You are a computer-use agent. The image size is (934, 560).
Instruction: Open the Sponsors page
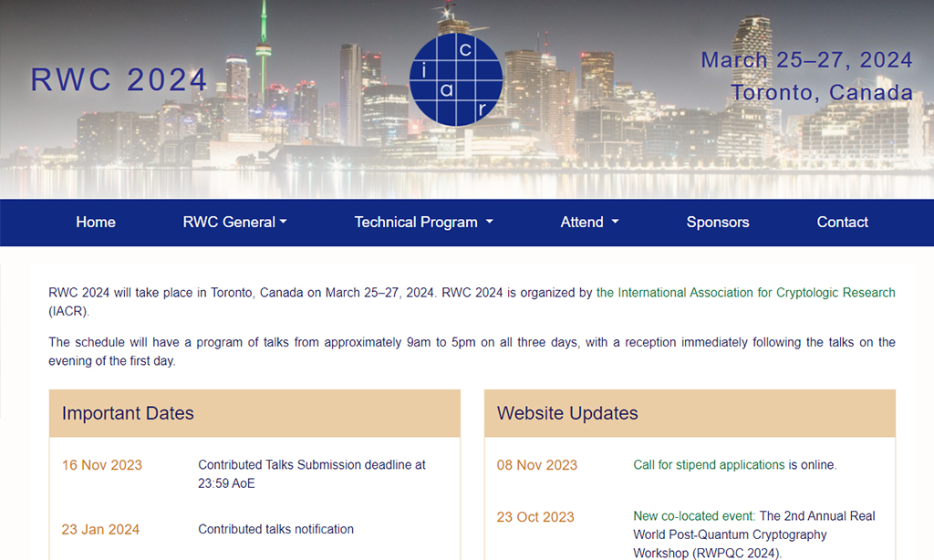click(x=718, y=223)
